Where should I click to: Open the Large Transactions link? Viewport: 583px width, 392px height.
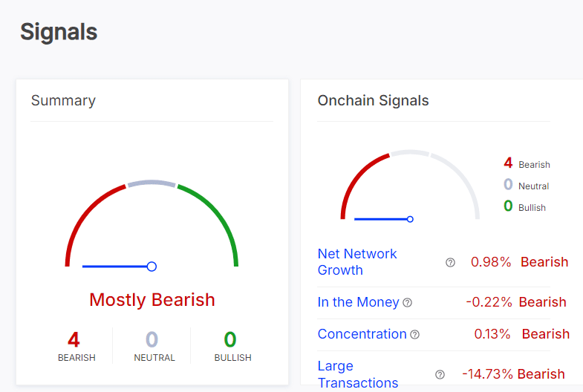pos(357,374)
